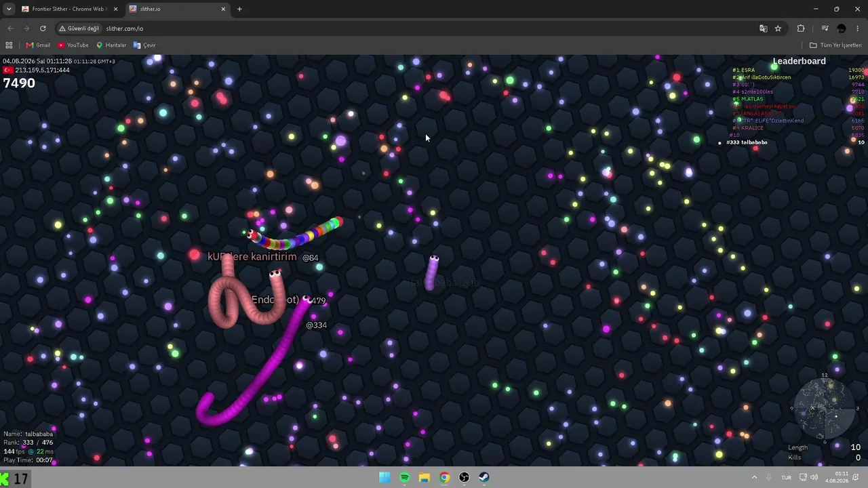868x488 pixels.
Task: Click the Length stat label
Action: click(797, 447)
